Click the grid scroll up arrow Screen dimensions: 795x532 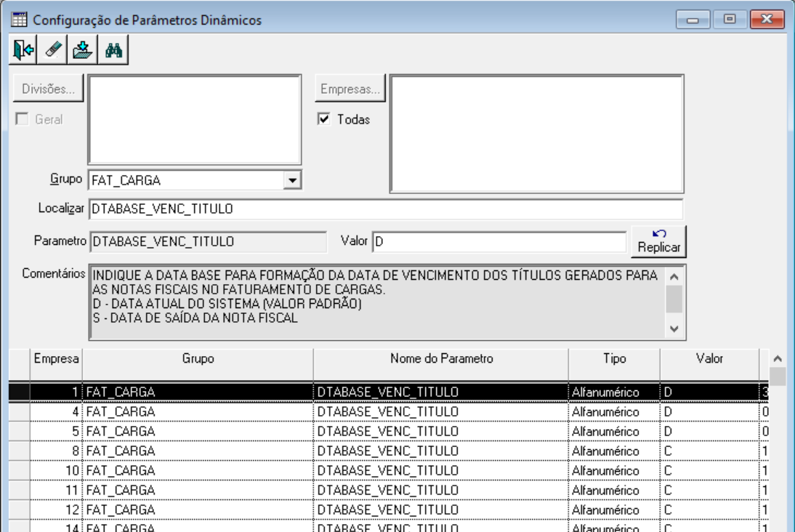pos(778,358)
